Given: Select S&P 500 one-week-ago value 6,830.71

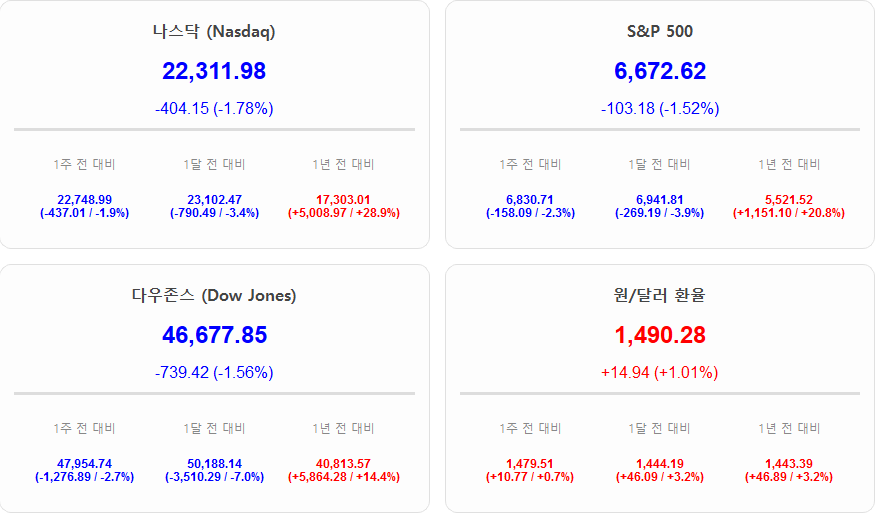Looking at the screenshot, I should pos(530,200).
